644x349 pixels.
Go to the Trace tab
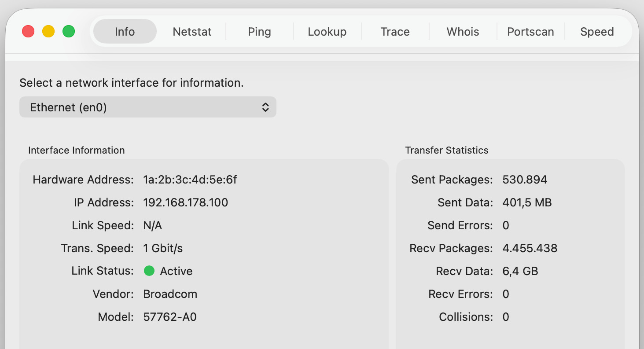click(395, 32)
